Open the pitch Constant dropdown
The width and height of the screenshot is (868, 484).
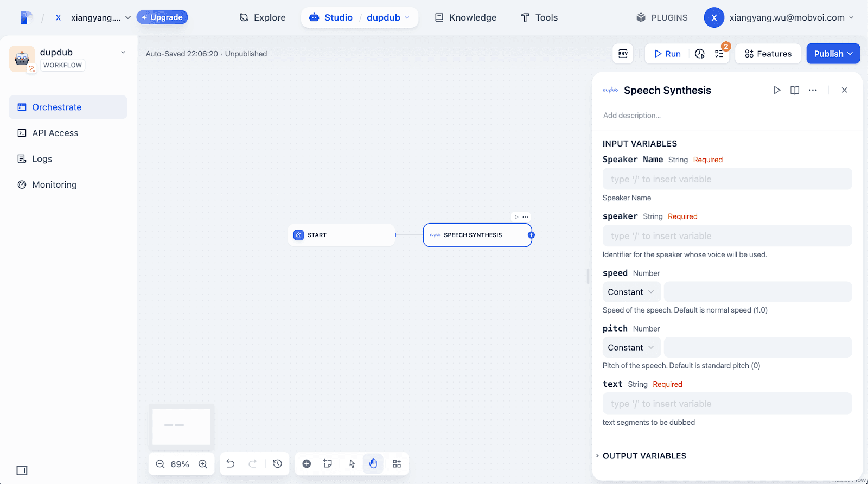point(631,347)
